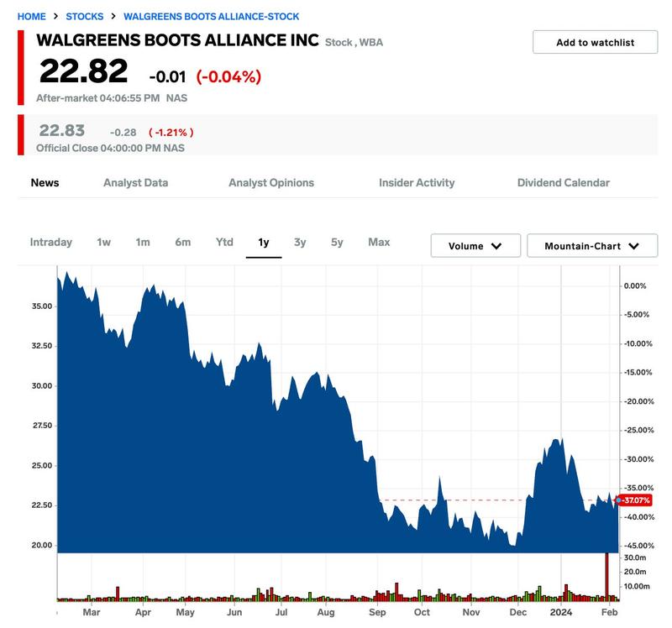Select the News tab
This screenshot has width=672, height=628.
(45, 183)
